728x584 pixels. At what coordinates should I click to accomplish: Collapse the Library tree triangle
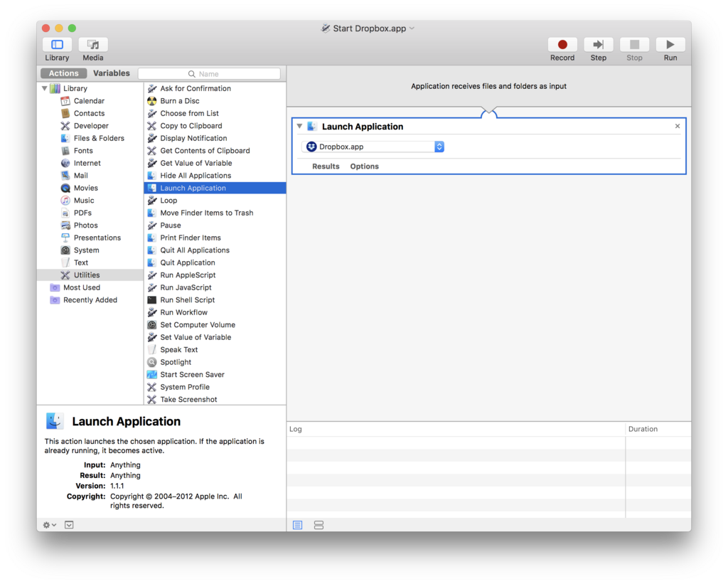point(45,88)
